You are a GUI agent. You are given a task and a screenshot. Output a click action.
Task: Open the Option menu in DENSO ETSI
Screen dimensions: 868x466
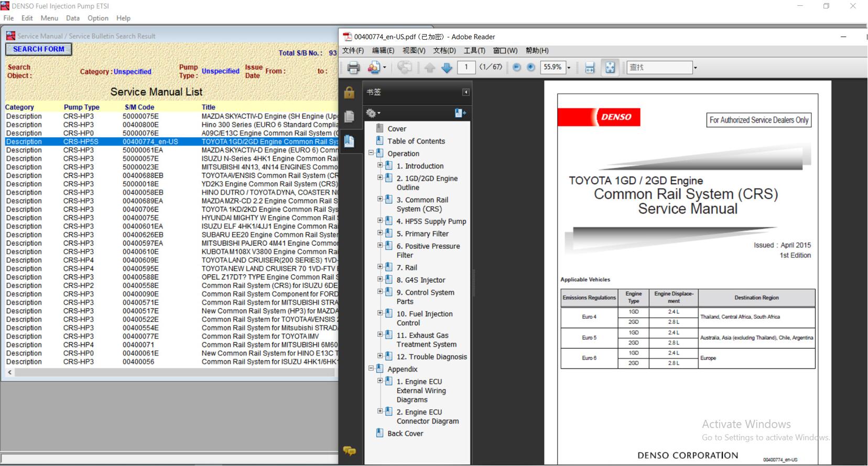point(98,18)
